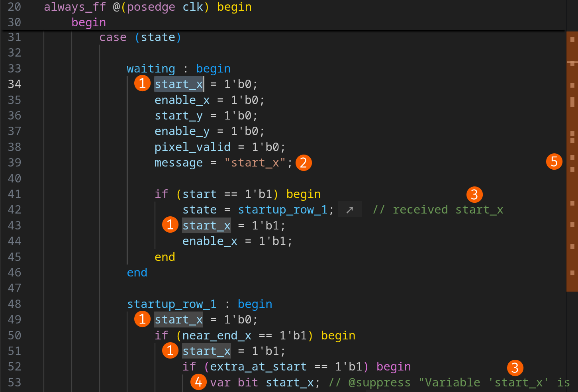
Task: Select line number 48 in the gutter
Action: (x=14, y=304)
